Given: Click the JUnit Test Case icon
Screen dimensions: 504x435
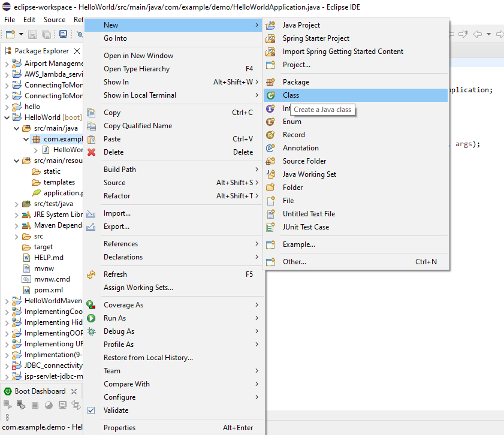Looking at the screenshot, I should point(271,227).
